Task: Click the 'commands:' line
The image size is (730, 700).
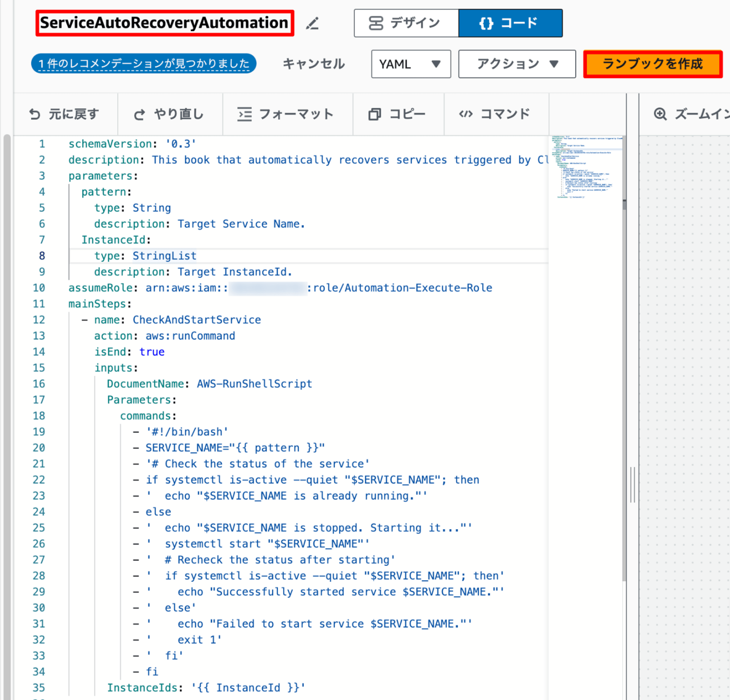Action: pyautogui.click(x=148, y=416)
